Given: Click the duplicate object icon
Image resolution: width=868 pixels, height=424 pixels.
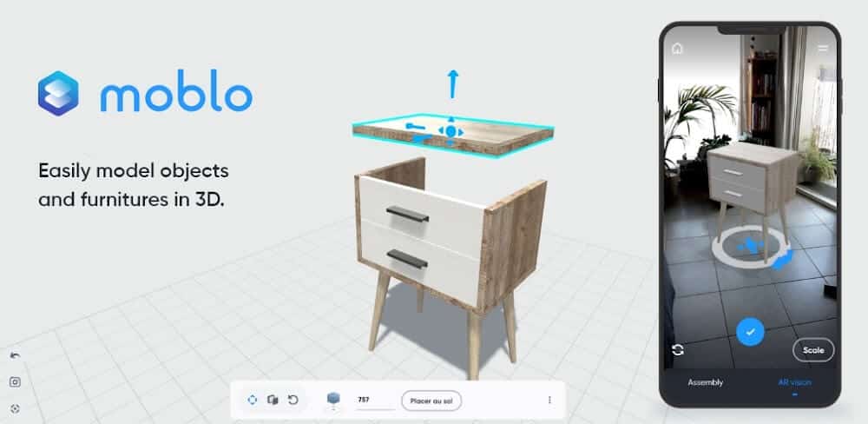Looking at the screenshot, I should pos(273,400).
